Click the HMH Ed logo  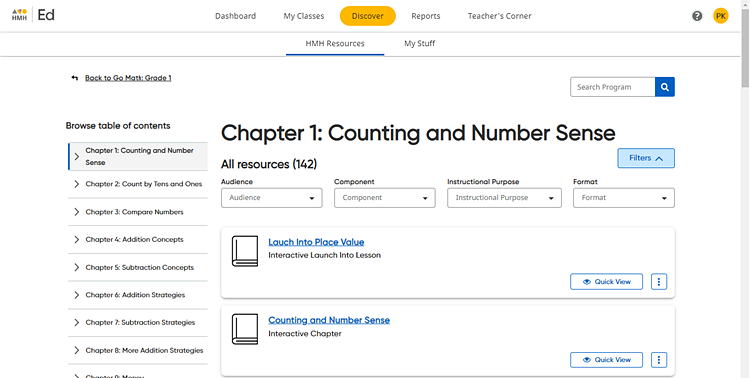(x=34, y=15)
